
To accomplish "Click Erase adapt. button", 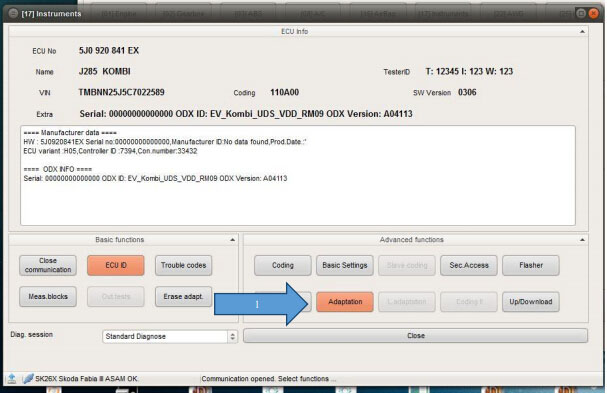I will [183, 296].
